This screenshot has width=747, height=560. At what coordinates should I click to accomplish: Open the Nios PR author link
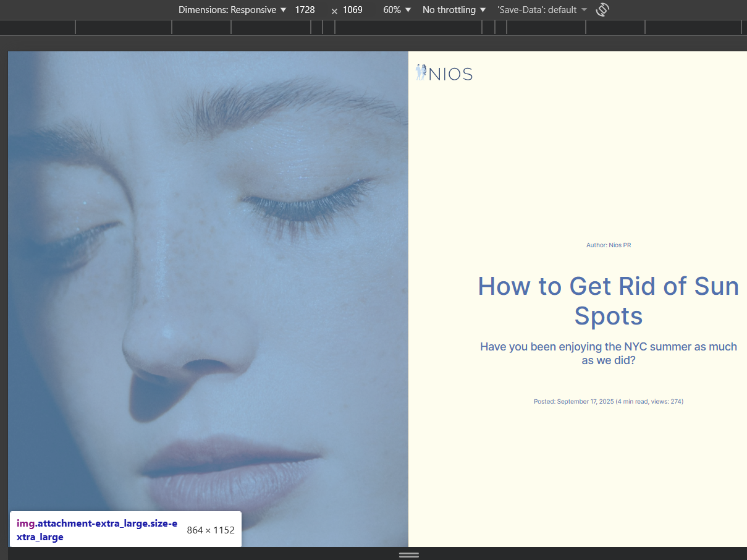tap(620, 245)
